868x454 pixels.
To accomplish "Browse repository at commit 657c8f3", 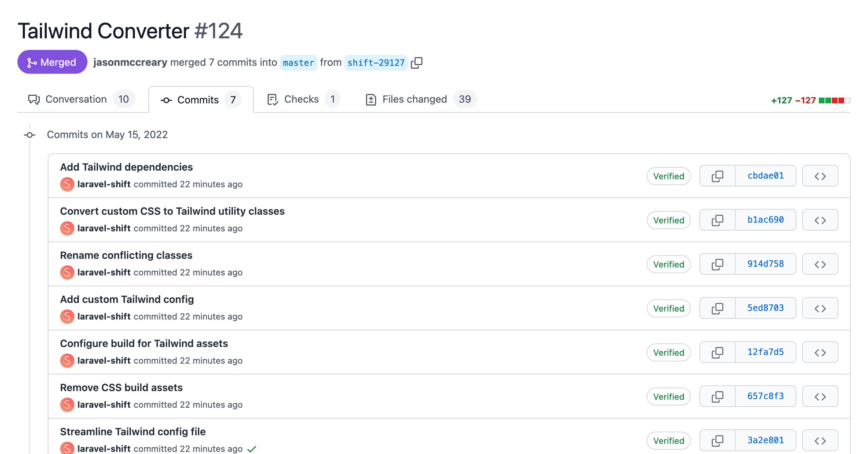I will click(x=820, y=397).
